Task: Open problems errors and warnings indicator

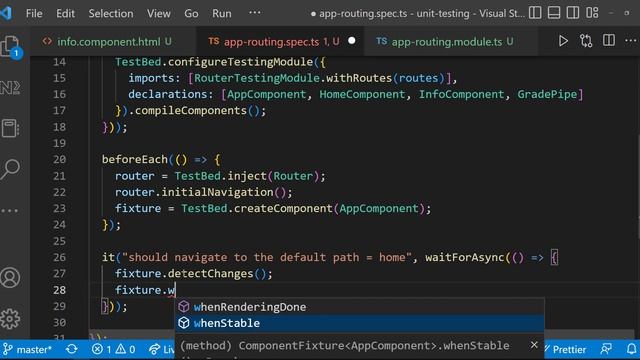Action: (x=113, y=350)
